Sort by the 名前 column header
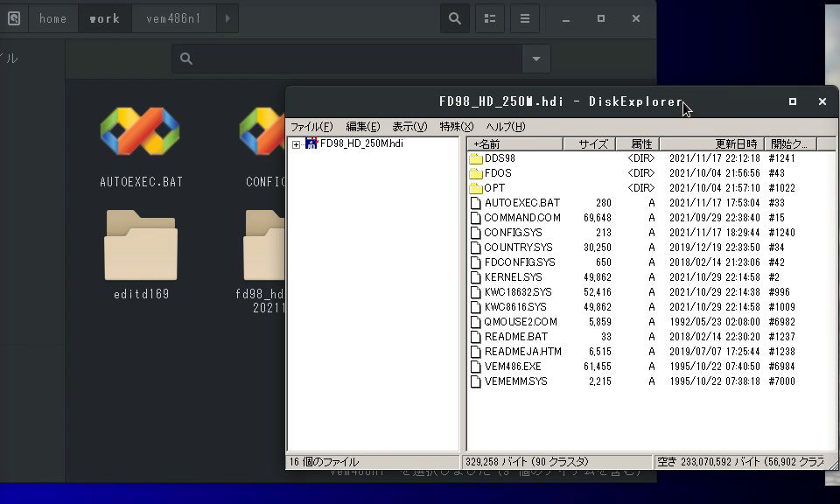The height and width of the screenshot is (504, 840). point(514,144)
